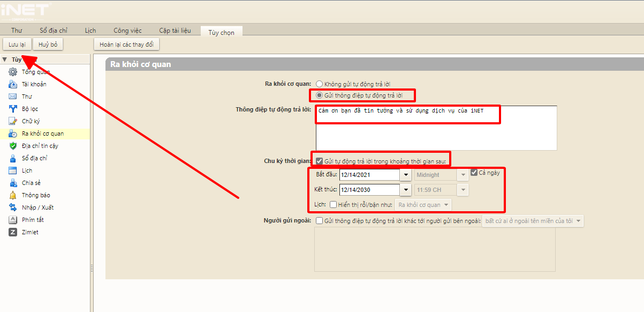Viewport: 644px width, 312px height.
Task: Click 'Hoàn lại các thay đổi' button
Action: tap(126, 44)
